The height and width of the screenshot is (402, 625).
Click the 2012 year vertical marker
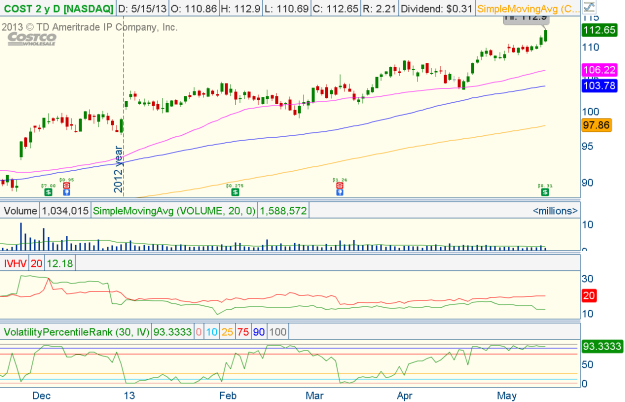[x=118, y=172]
